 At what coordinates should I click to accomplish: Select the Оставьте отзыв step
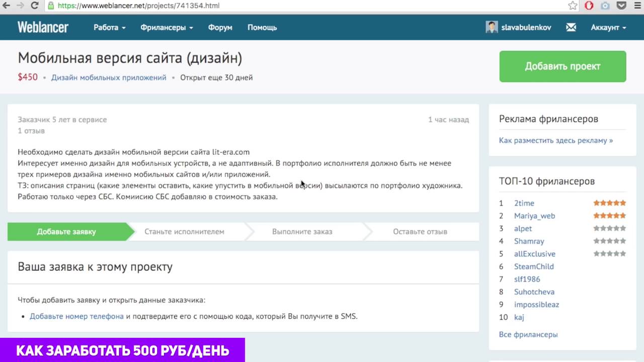click(420, 232)
